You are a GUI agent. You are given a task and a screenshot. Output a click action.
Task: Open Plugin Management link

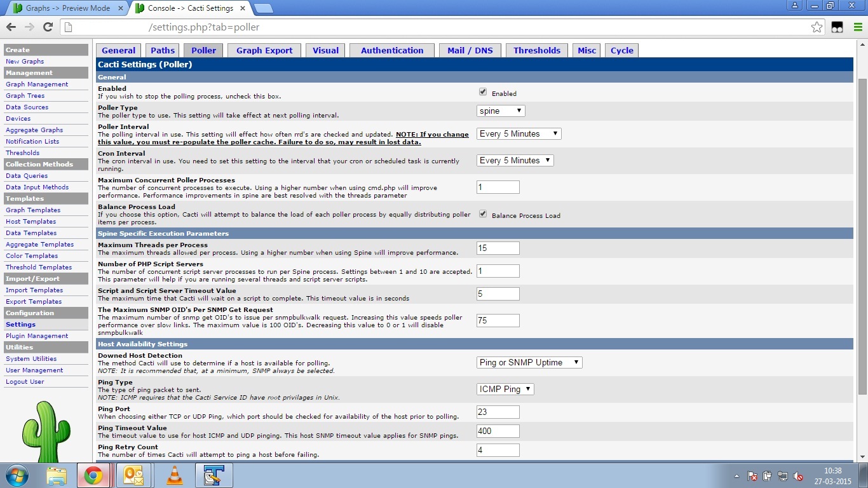click(37, 336)
